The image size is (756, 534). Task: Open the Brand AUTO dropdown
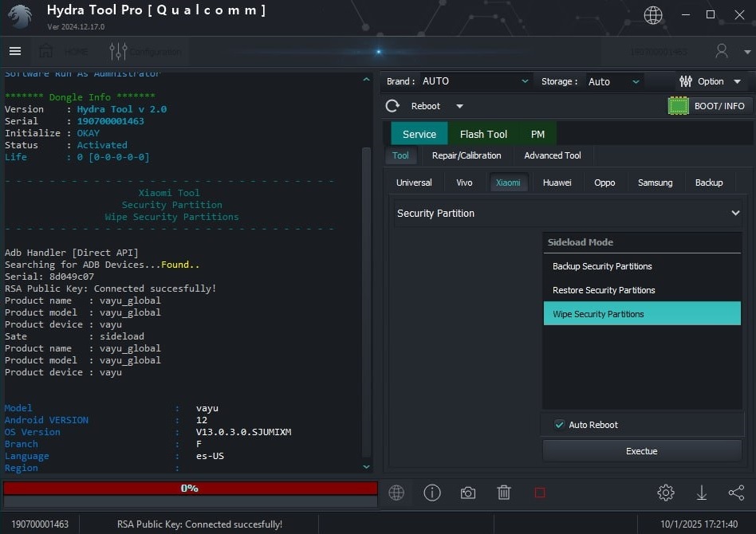(475, 81)
